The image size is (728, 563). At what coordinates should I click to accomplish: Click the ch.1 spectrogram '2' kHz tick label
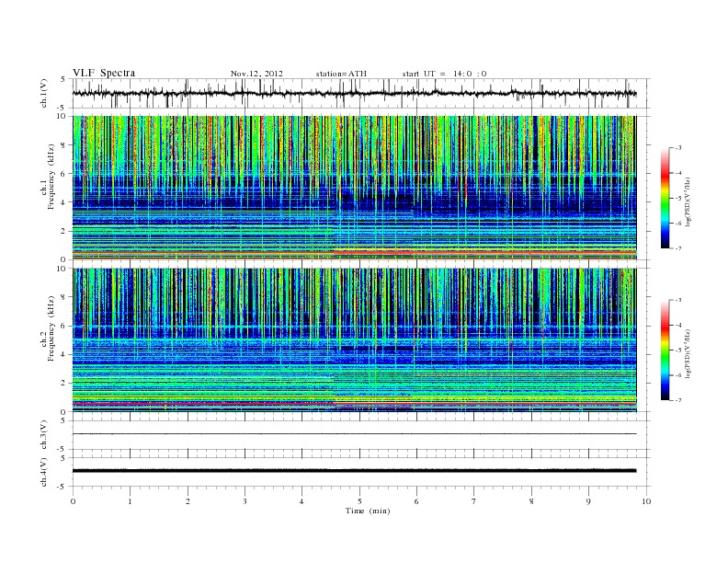(63, 231)
